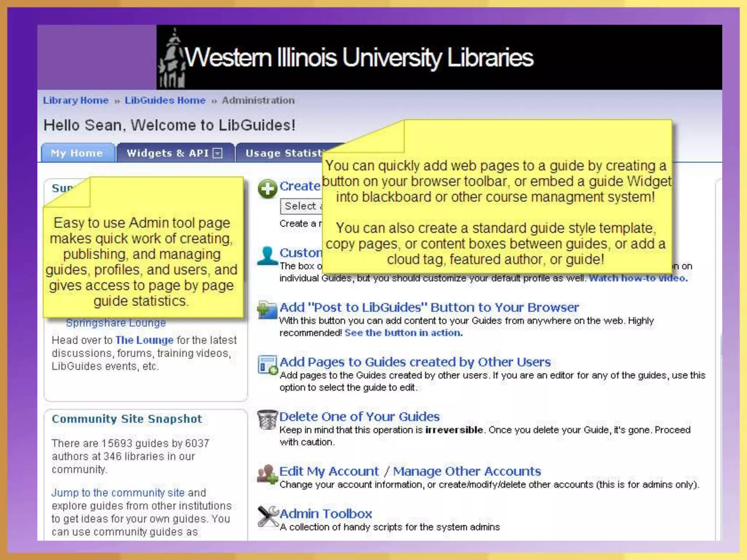
Task: Follow the LibGuides Home breadcrumb link
Action: (165, 100)
